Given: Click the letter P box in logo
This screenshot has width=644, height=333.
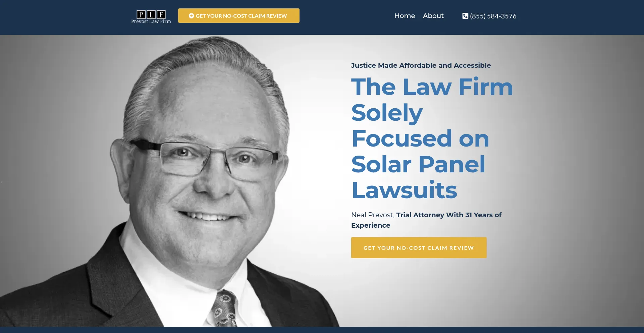Looking at the screenshot, I should 141,14.
